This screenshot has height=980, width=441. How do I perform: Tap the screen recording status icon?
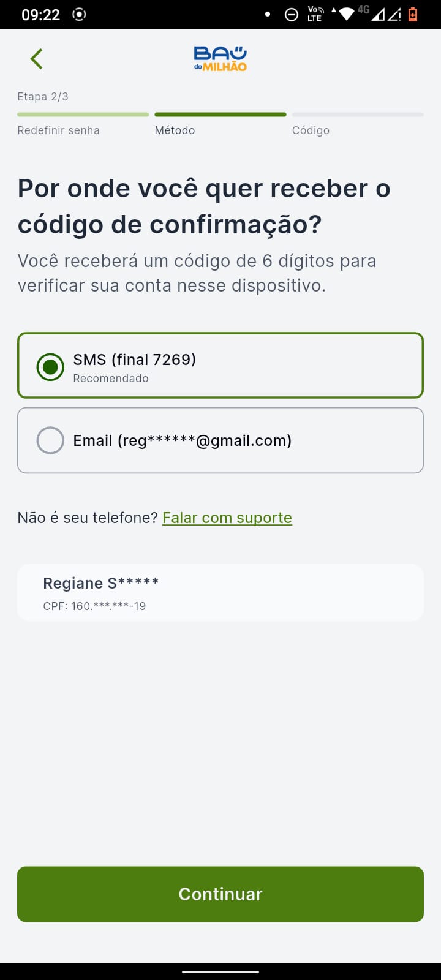tap(80, 14)
